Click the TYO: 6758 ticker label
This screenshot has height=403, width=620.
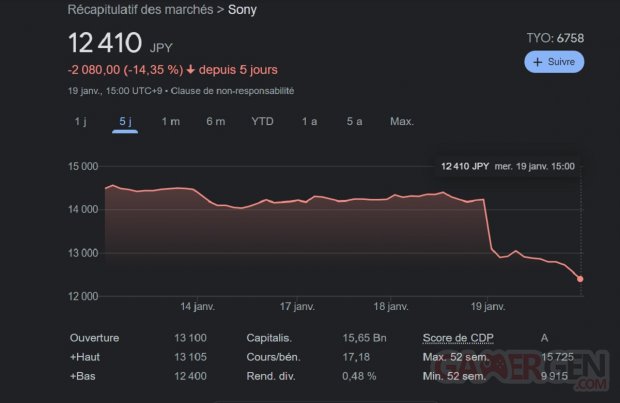pos(554,38)
